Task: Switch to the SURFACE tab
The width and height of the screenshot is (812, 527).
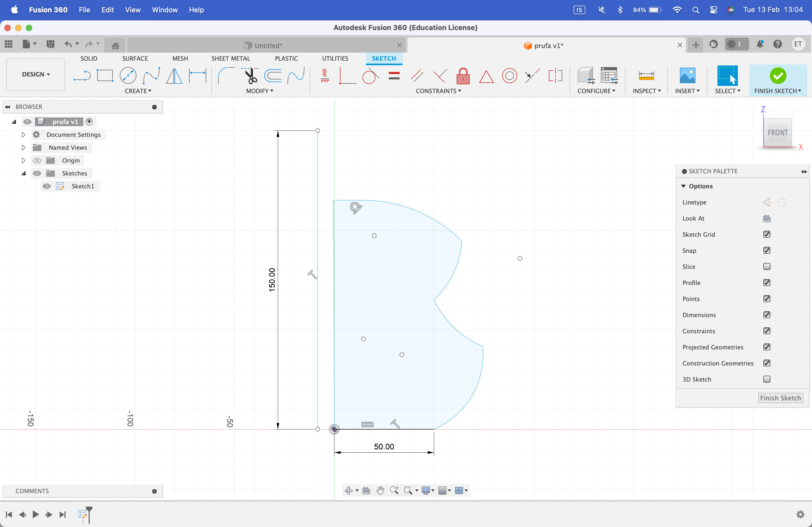Action: click(x=135, y=59)
